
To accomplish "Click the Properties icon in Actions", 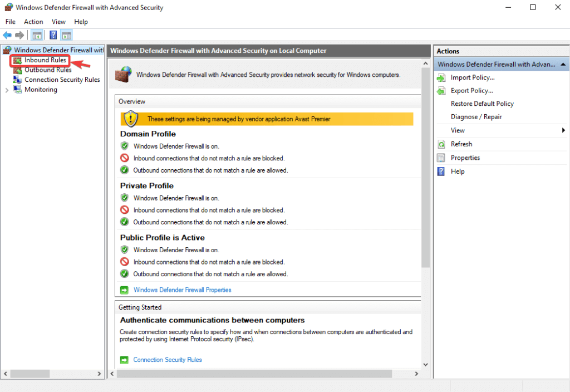I will (441, 158).
